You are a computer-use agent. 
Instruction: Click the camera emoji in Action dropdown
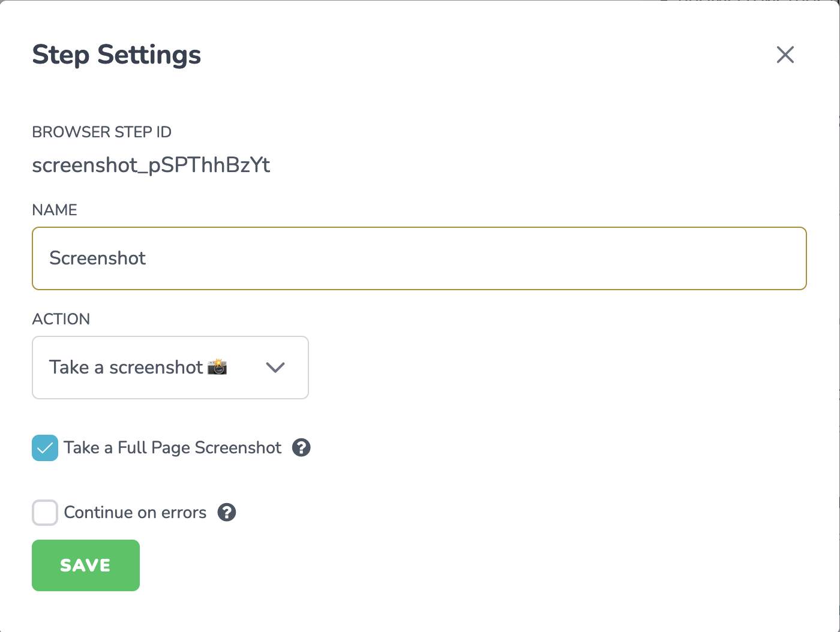tap(217, 367)
